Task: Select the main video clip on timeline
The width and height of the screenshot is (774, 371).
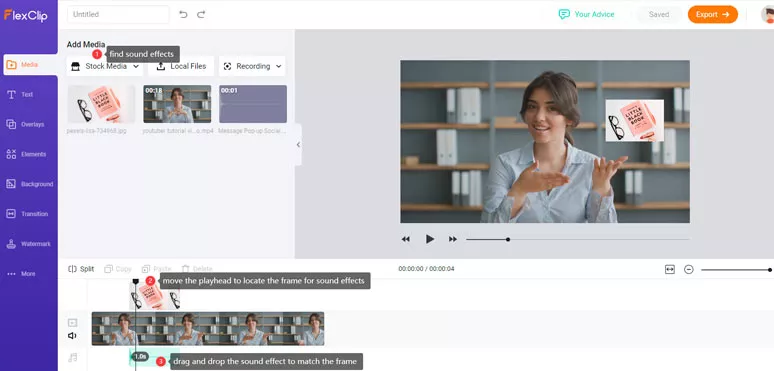Action: pos(208,329)
